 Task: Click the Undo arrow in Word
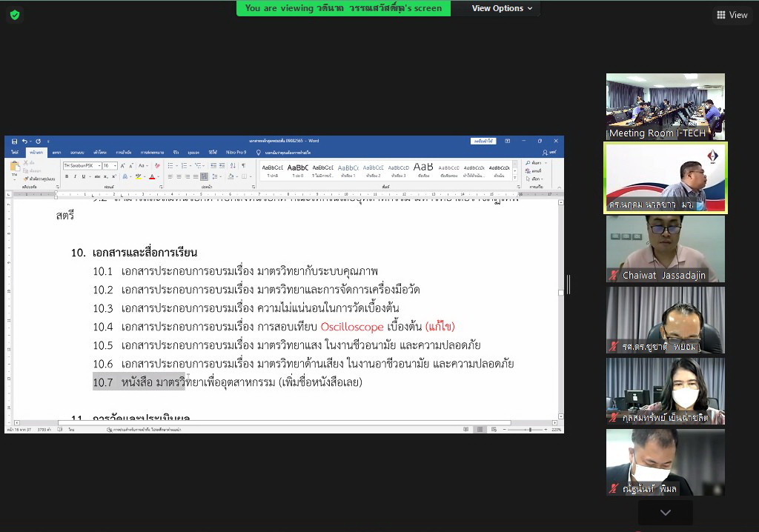(x=24, y=142)
